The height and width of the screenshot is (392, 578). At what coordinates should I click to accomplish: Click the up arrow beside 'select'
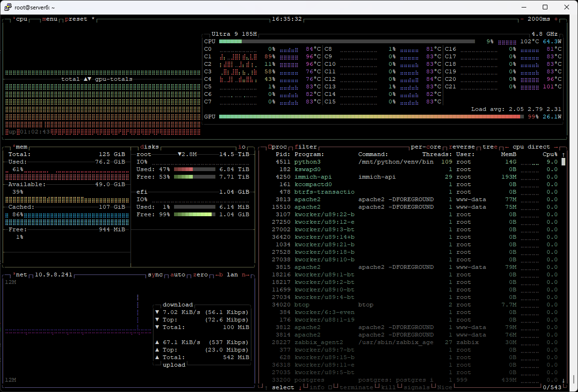pyautogui.click(x=266, y=387)
